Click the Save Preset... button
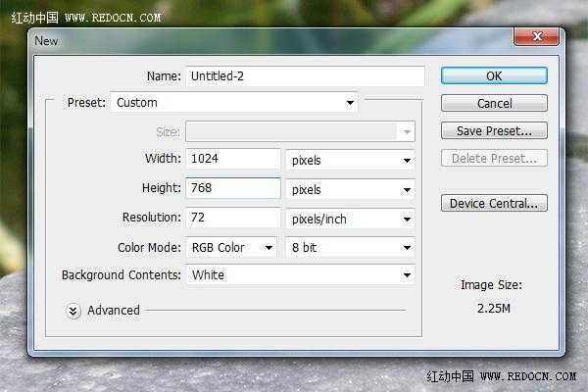588x392 pixels. click(x=494, y=130)
